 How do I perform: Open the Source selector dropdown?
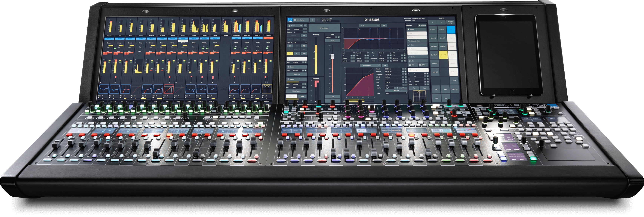(295, 26)
